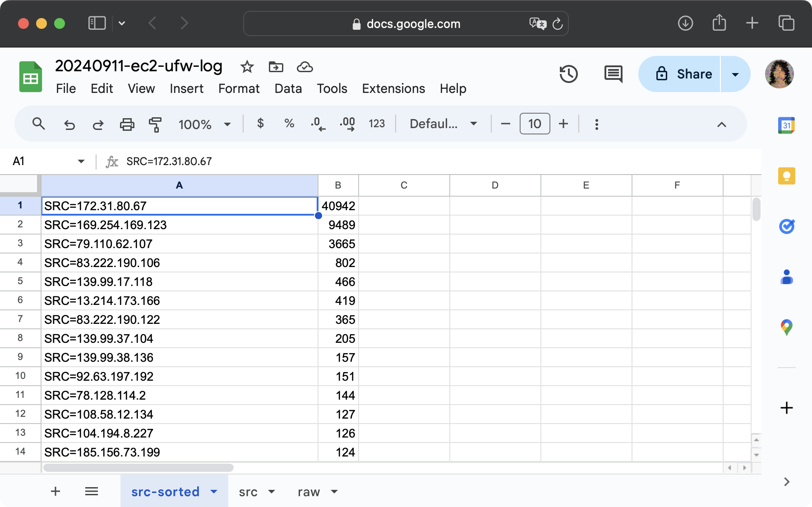This screenshot has width=812, height=507.
Task: Undo the last action
Action: (69, 124)
